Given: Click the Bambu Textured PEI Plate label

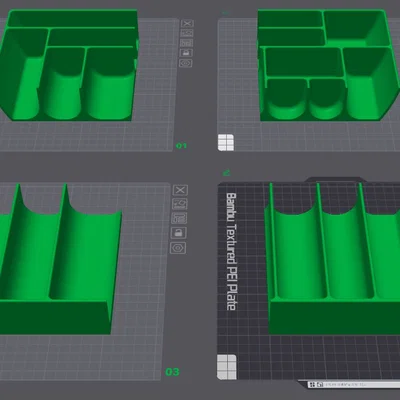Looking at the screenshot, I should [231, 252].
